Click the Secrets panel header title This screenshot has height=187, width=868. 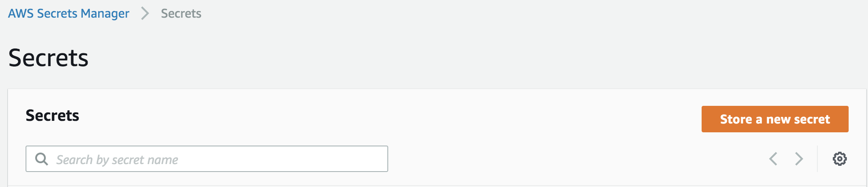point(52,115)
